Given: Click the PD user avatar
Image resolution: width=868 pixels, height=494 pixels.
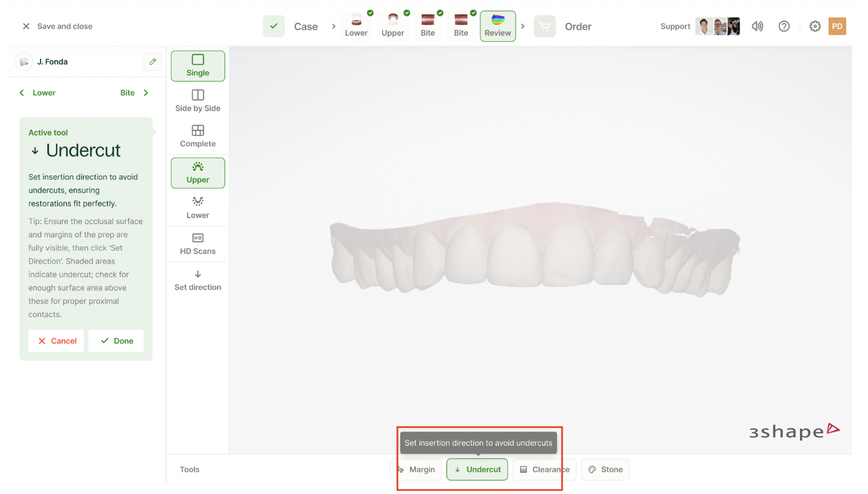Looking at the screenshot, I should (837, 26).
